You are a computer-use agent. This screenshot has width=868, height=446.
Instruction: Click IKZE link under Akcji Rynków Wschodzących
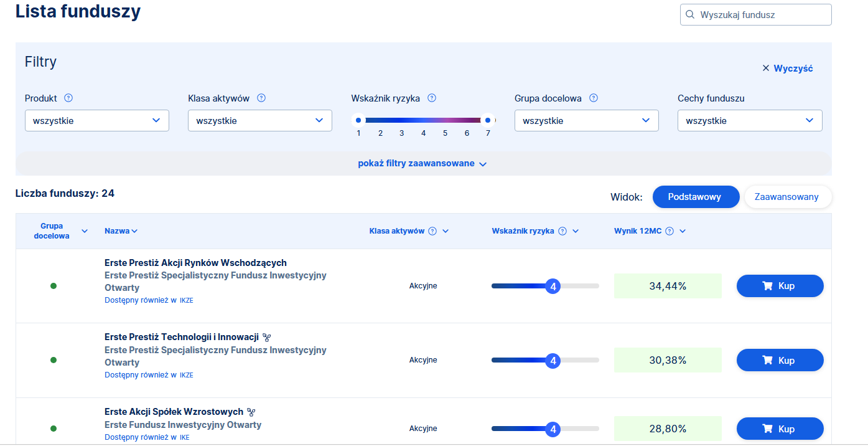[x=187, y=300]
